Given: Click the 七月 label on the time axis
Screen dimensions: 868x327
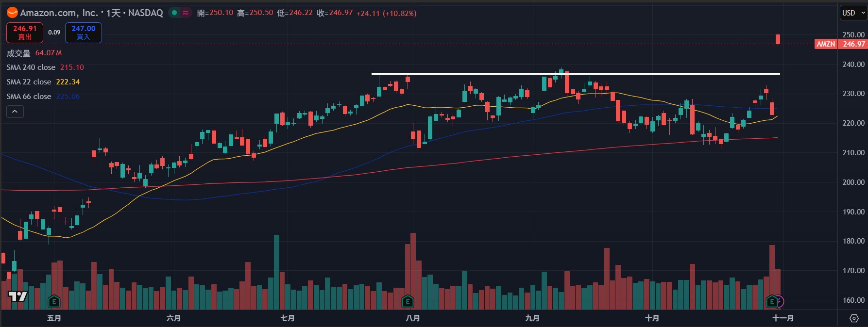Looking at the screenshot, I should (288, 318).
